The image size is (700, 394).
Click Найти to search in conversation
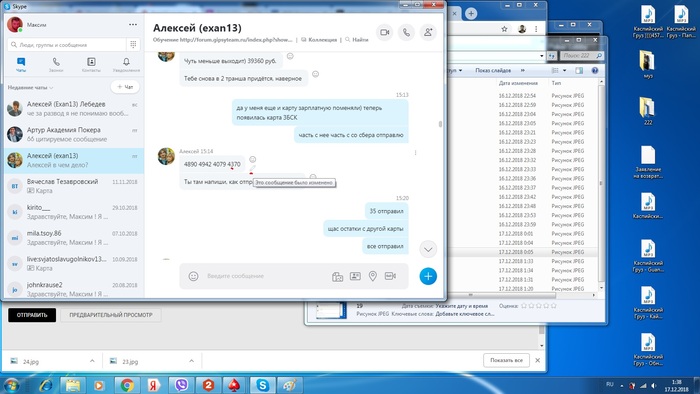point(357,40)
